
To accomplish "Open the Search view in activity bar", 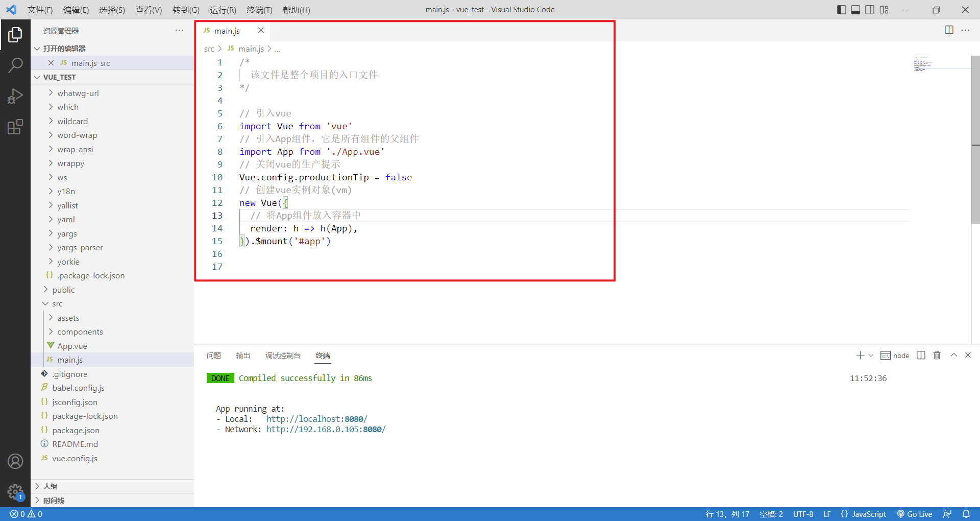I will point(15,65).
